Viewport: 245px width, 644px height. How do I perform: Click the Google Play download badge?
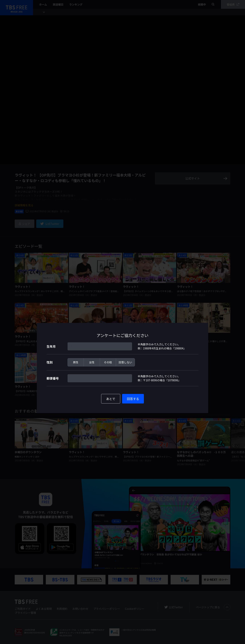click(61, 547)
